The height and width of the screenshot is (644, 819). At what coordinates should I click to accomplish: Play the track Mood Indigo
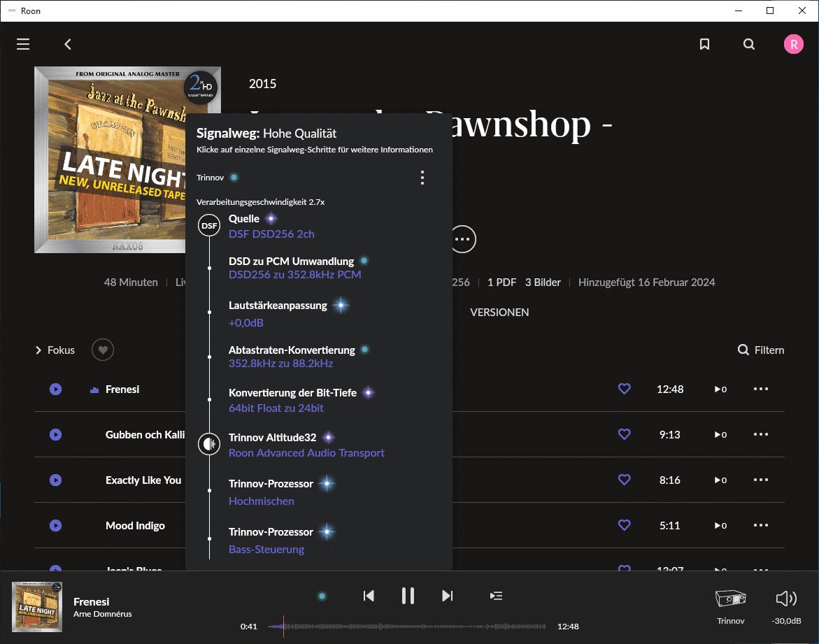[x=55, y=525]
